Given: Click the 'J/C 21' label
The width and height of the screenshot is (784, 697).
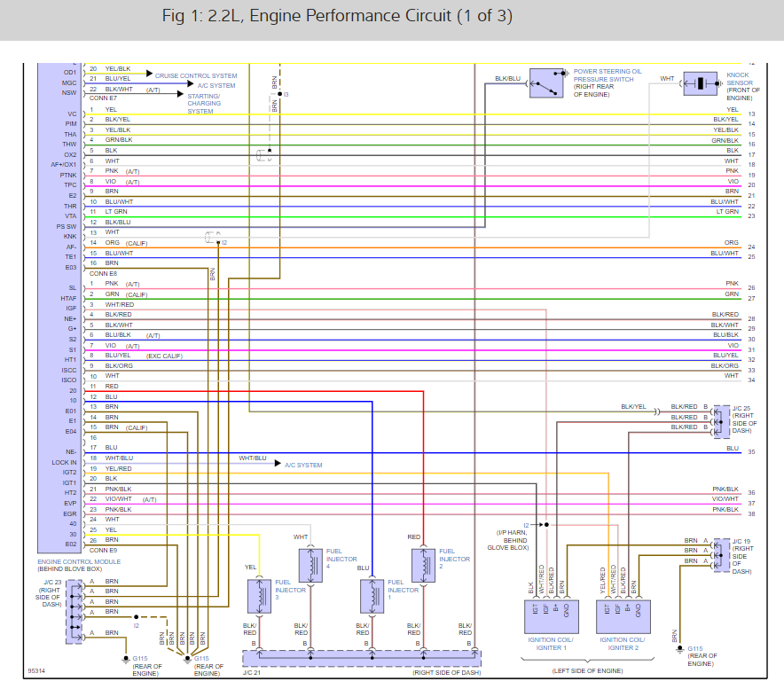Looking at the screenshot, I should (252, 672).
